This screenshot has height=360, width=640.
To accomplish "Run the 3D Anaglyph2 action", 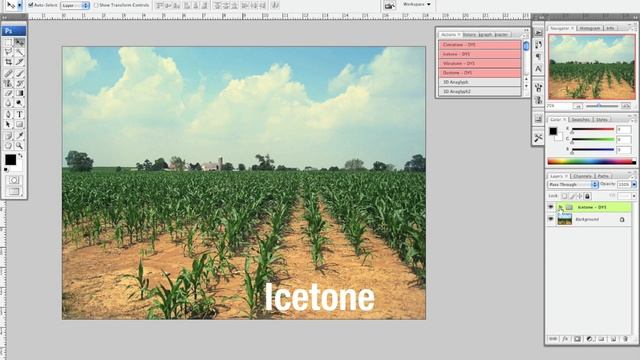I will (x=480, y=91).
